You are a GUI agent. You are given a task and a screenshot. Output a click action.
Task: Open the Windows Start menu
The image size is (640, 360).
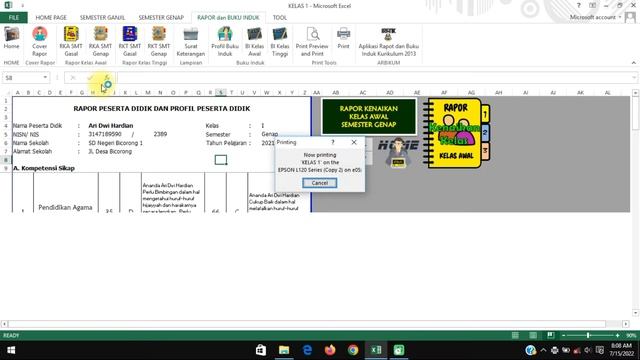[11, 350]
